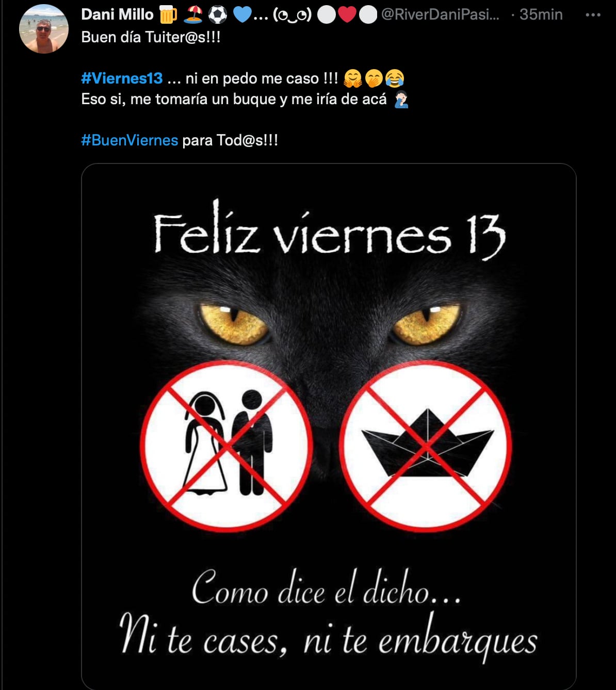This screenshot has width=616, height=690.
Task: Click the Dani Millo display name
Action: coord(117,14)
